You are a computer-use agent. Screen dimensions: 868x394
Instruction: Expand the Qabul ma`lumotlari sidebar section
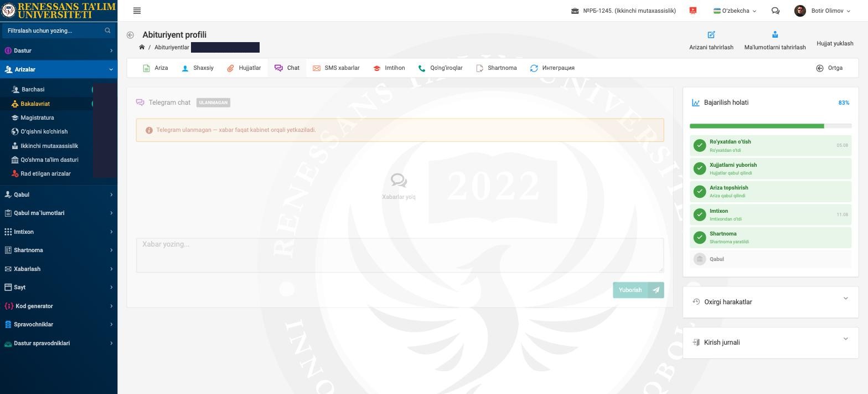[59, 213]
